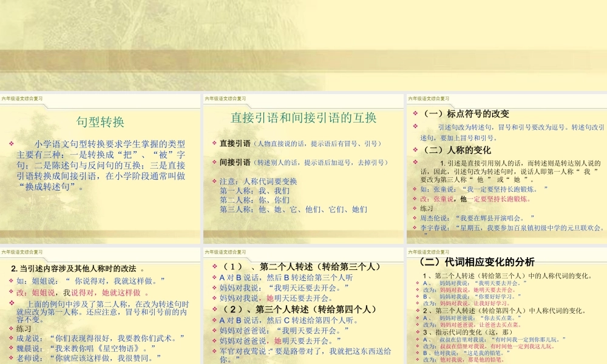Click the line 改：张童说，他一定要坚持长跑锻炼
The height and width of the screenshot is (364, 607).
click(x=476, y=199)
